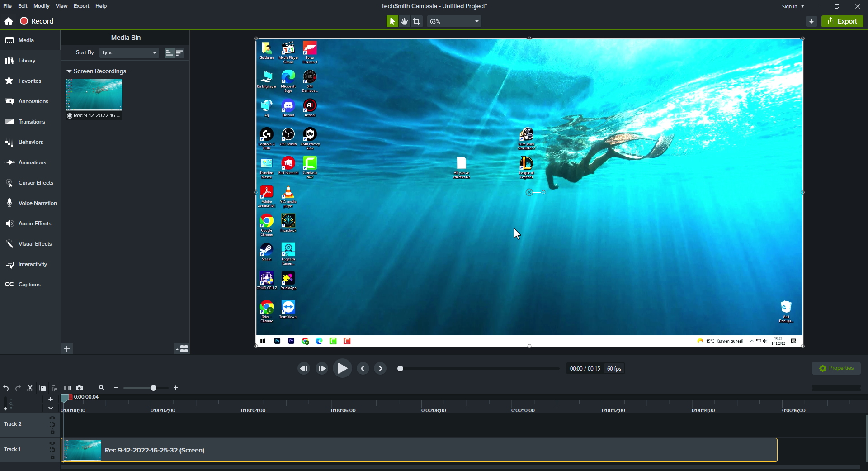Screen dimensions: 868x471
Task: Select the recording thumbnail in Media Bin
Action: click(94, 95)
